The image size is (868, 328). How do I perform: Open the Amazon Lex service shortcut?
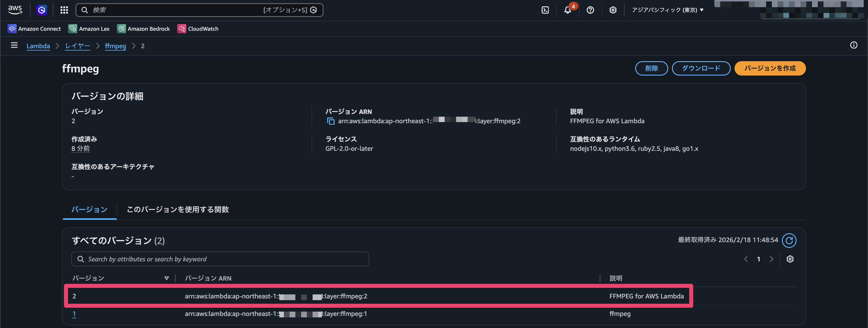[x=89, y=29]
